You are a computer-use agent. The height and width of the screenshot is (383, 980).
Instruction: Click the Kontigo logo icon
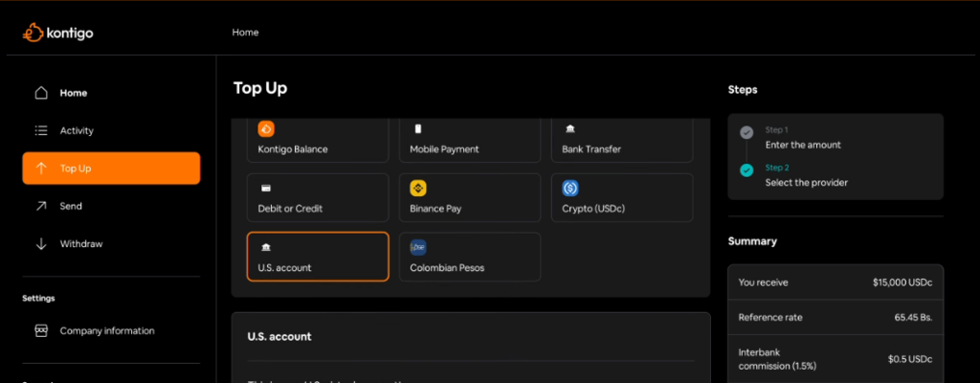coord(33,33)
